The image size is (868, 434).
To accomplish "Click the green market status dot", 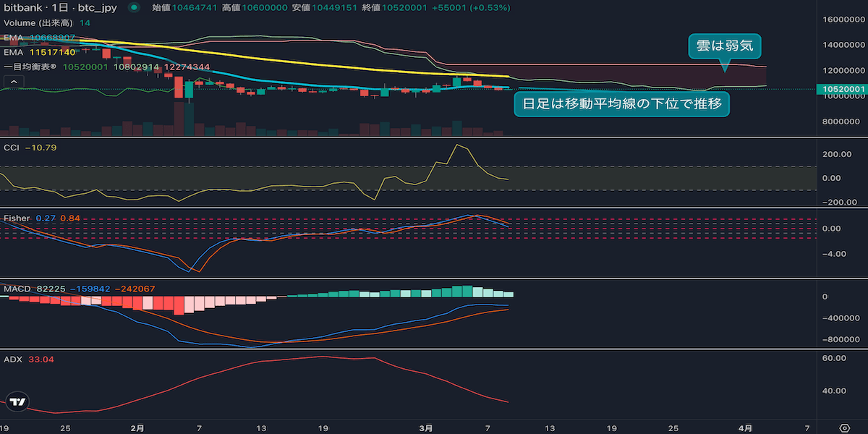I will (133, 8).
